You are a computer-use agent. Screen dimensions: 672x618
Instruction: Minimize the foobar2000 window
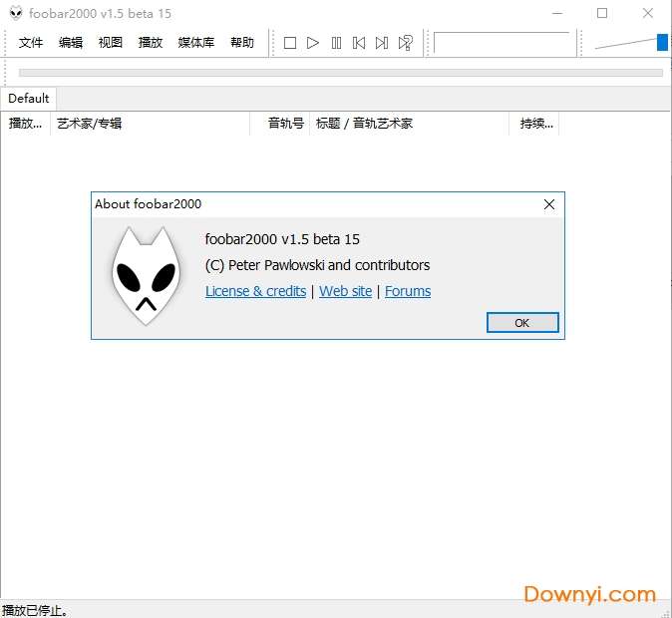point(557,13)
